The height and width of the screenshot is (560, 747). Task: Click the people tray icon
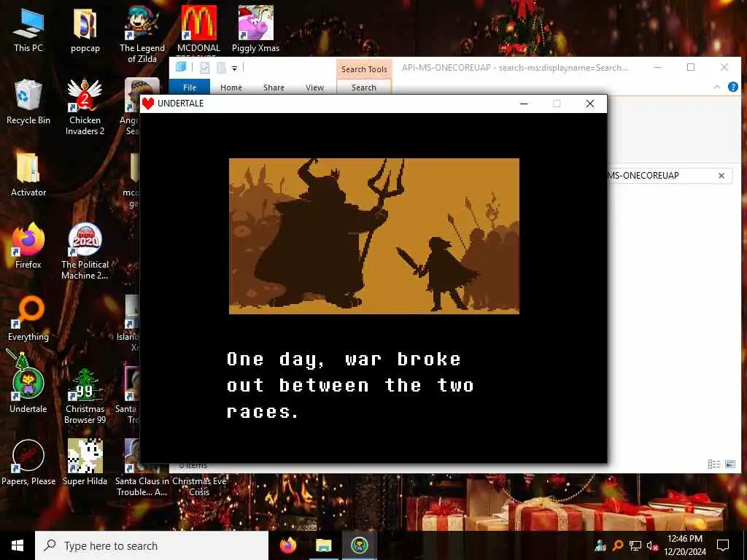click(x=600, y=545)
